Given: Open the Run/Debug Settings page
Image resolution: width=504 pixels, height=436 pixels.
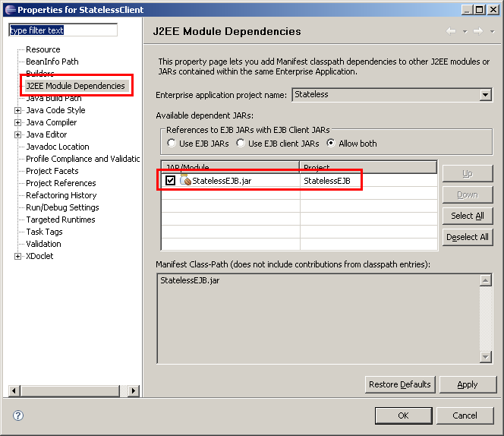Looking at the screenshot, I should point(62,207).
